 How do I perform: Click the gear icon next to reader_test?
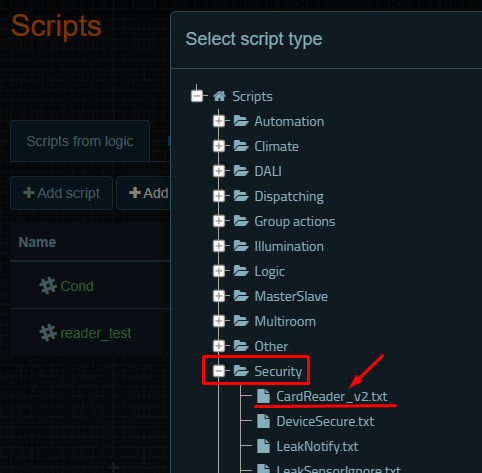click(48, 333)
